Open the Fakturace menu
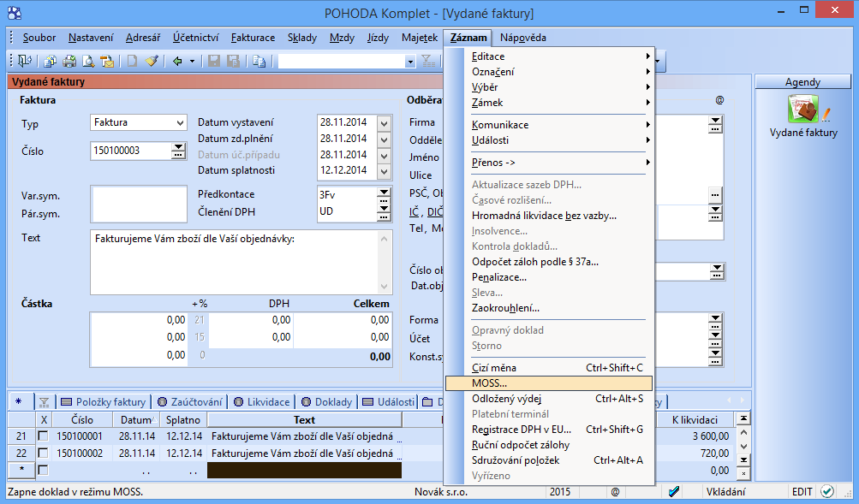Image resolution: width=859 pixels, height=504 pixels. click(254, 38)
